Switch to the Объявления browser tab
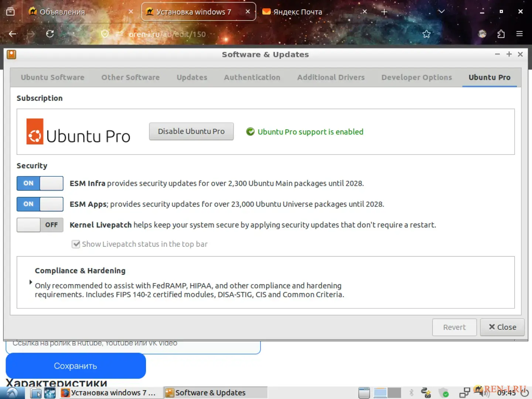Viewport: 532px width, 399px height. coord(81,12)
